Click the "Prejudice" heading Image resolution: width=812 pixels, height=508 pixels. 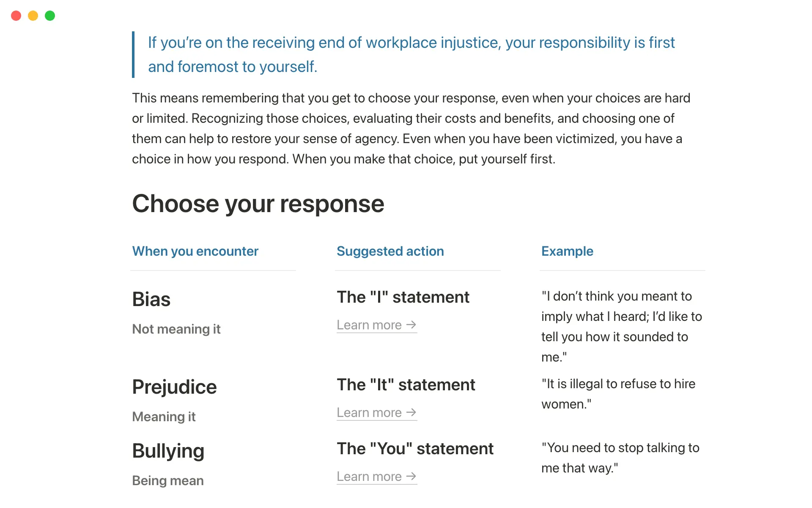pyautogui.click(x=174, y=387)
